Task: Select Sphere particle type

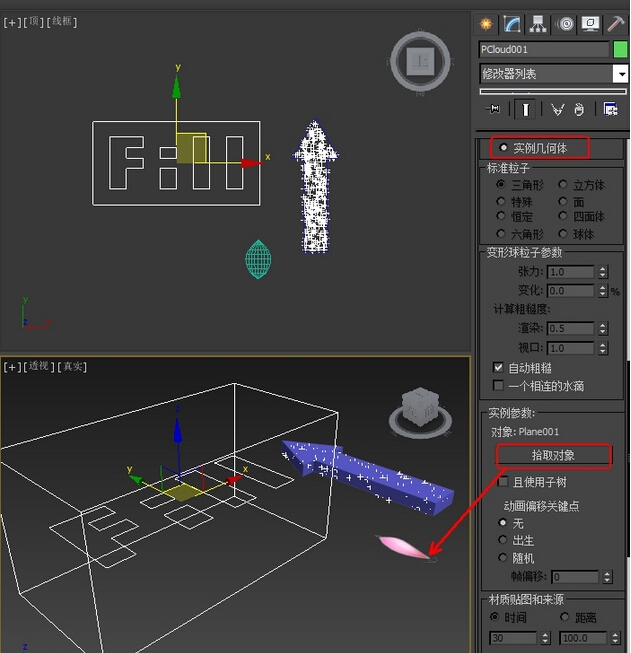Action: 563,234
